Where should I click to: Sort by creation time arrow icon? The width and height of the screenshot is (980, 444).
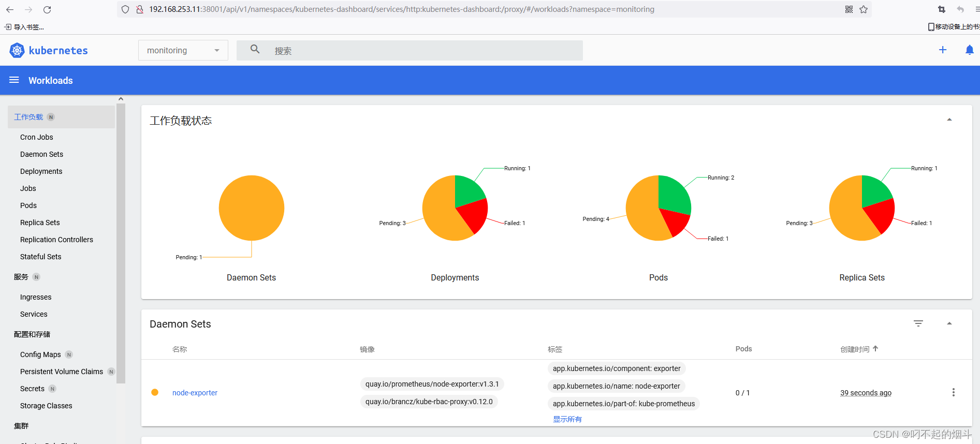tap(875, 348)
